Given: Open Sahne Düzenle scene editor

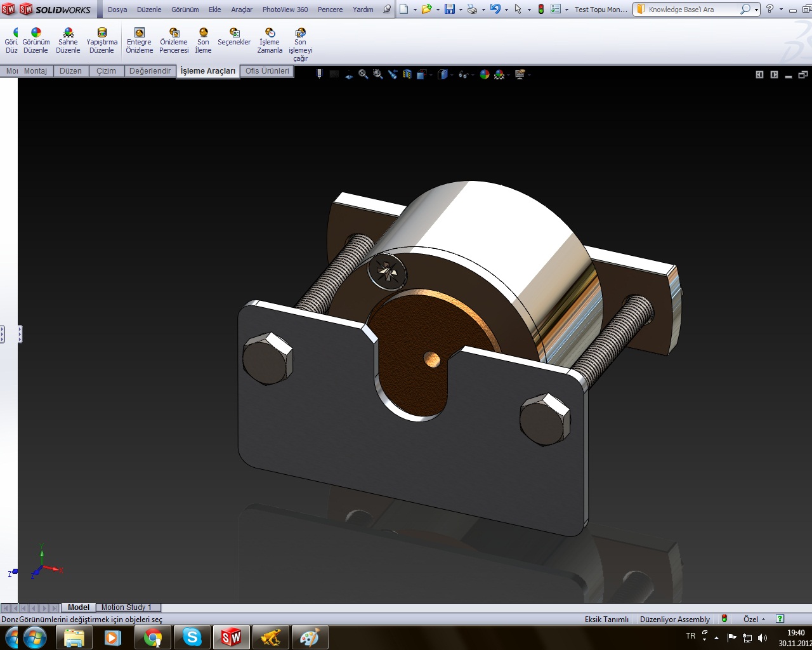Looking at the screenshot, I should (x=68, y=41).
